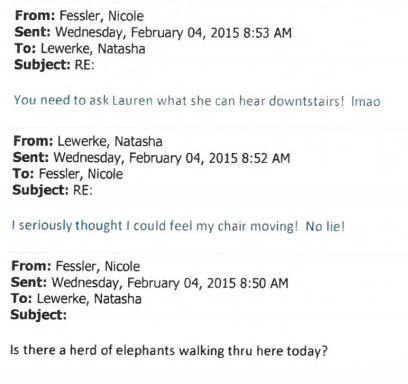The height and width of the screenshot is (384, 408).
Task: Click the middle email's Subject RE: line
Action: 52,190
